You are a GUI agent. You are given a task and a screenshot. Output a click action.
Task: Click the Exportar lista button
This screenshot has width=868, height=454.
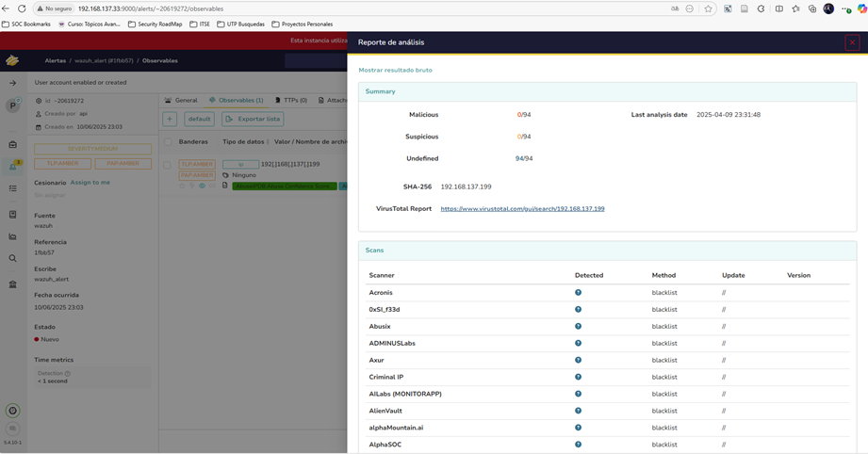click(253, 119)
